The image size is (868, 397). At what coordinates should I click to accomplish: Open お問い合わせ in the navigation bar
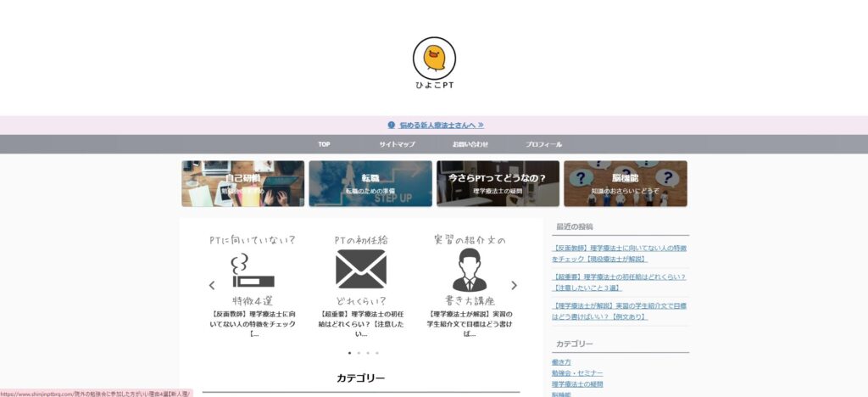coord(470,144)
